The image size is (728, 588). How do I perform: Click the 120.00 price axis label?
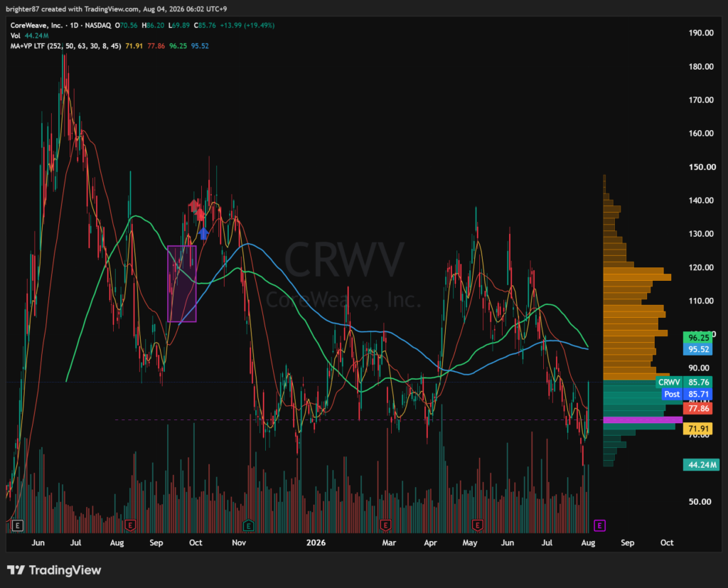click(x=701, y=267)
